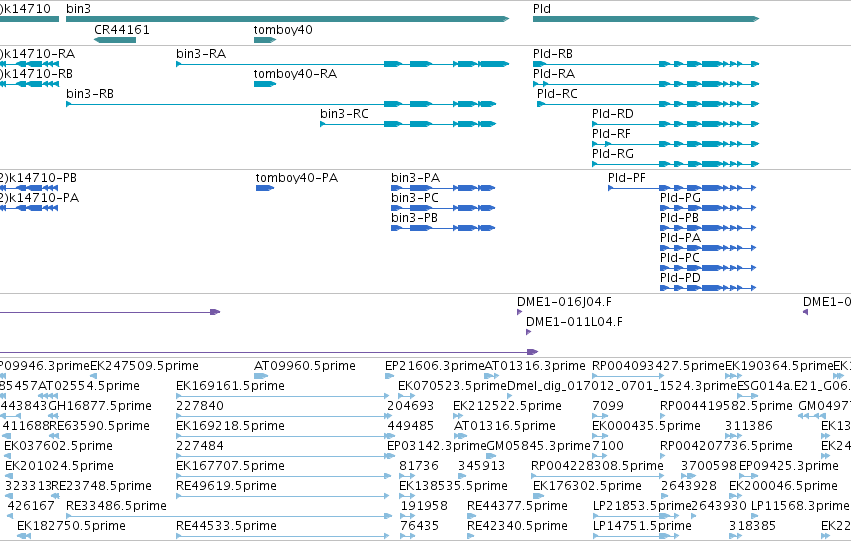Click the Pld-RC transcript label

(557, 94)
